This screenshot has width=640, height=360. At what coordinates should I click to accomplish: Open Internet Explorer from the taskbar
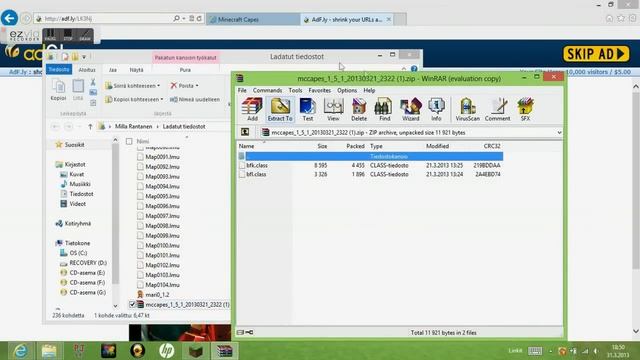tap(20, 351)
